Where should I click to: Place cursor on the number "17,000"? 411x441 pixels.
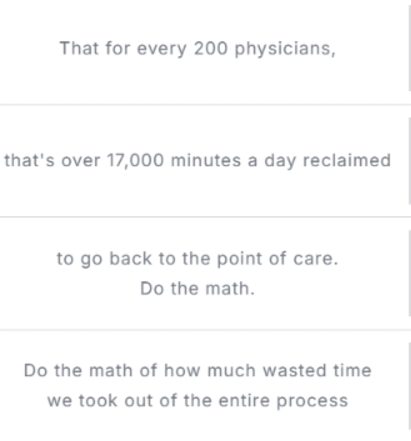tap(135, 161)
